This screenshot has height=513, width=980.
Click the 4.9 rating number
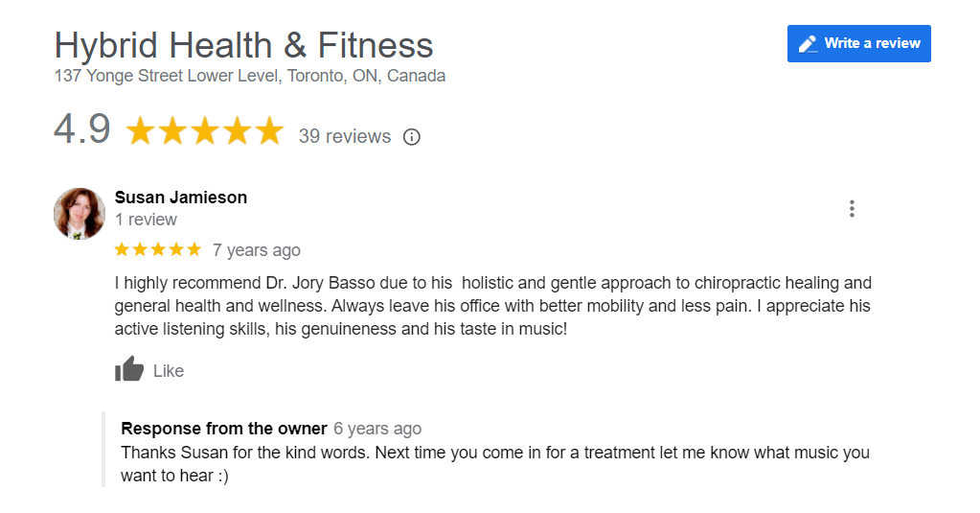pos(82,129)
